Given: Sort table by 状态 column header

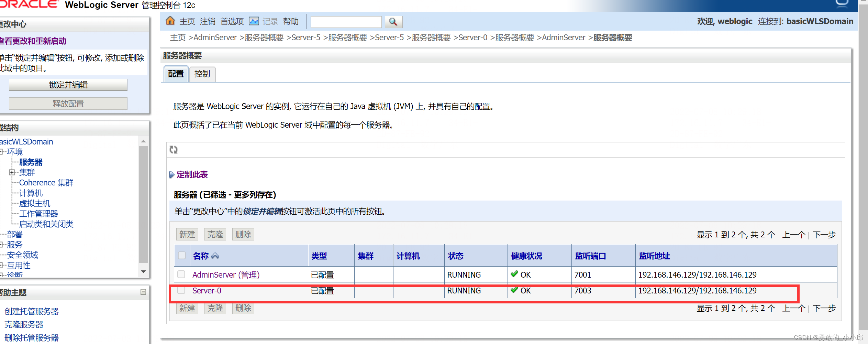Looking at the screenshot, I should (456, 256).
